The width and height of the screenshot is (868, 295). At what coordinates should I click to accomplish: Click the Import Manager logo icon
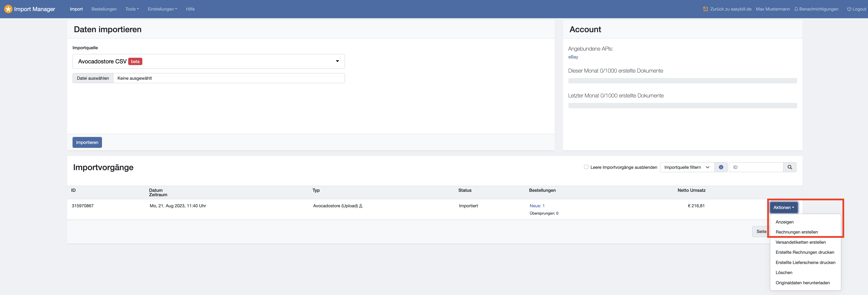coord(8,9)
